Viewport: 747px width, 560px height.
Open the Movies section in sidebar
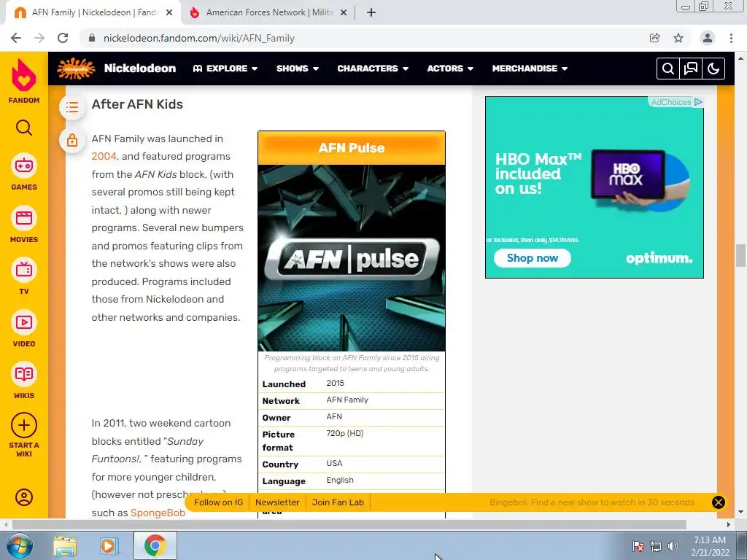coord(24,225)
